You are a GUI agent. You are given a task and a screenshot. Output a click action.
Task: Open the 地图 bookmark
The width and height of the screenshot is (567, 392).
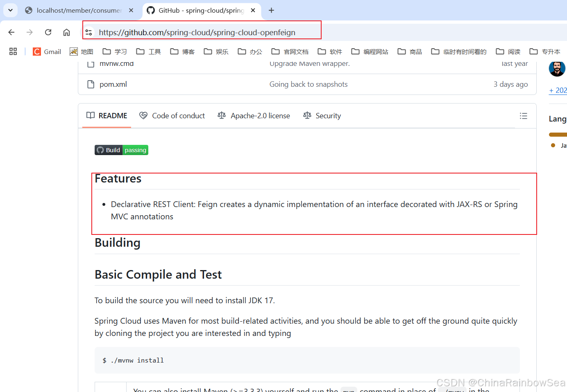[82, 52]
